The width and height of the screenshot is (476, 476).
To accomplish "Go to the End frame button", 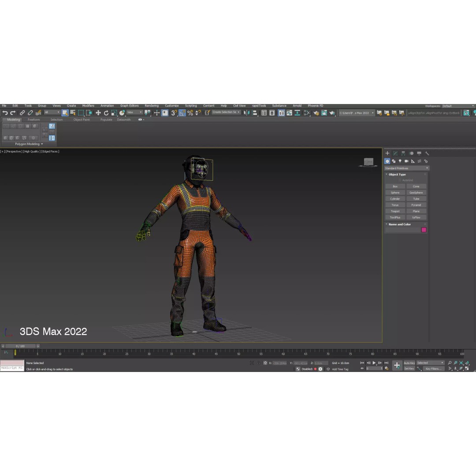I will pyautogui.click(x=387, y=363).
